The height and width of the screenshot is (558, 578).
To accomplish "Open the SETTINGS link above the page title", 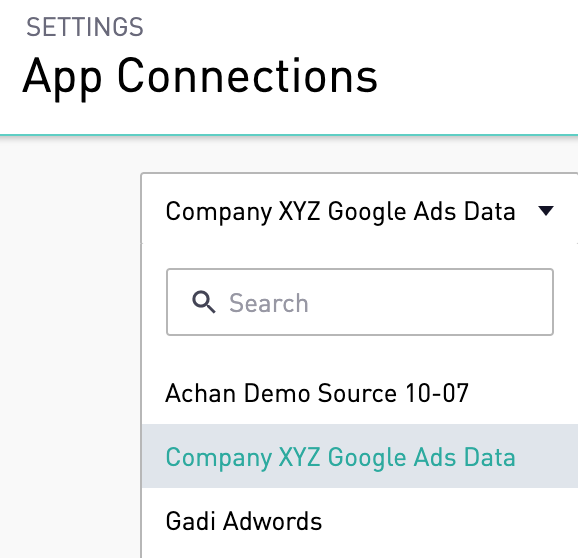I will (85, 27).
